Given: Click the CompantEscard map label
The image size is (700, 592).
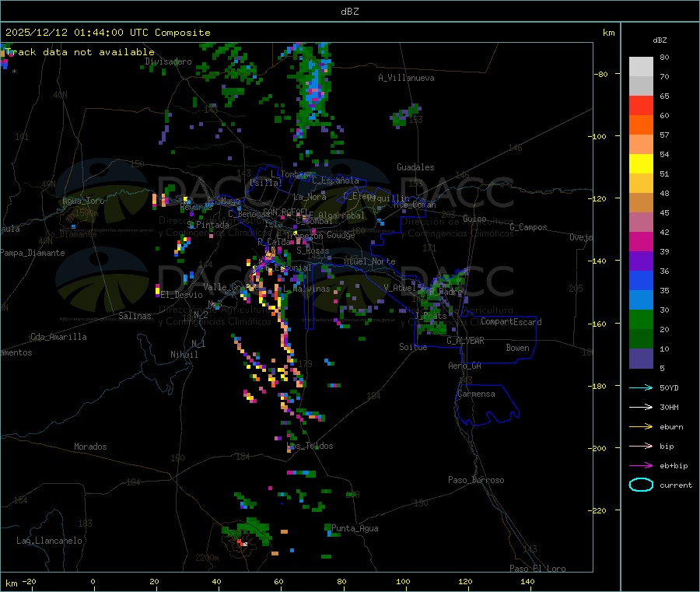Looking at the screenshot, I should (512, 322).
